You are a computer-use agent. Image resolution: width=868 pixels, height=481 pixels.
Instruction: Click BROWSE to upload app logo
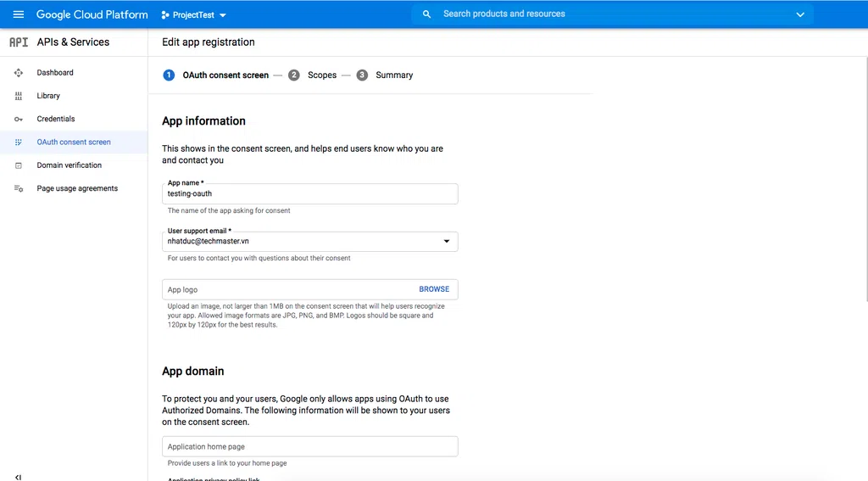pyautogui.click(x=434, y=289)
